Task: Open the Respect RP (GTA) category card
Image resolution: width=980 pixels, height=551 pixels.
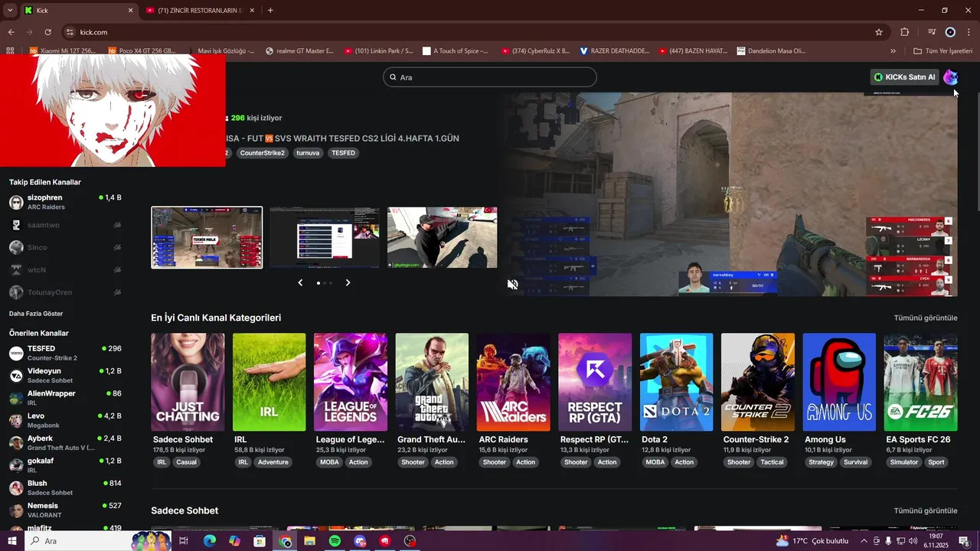Action: 595,382
